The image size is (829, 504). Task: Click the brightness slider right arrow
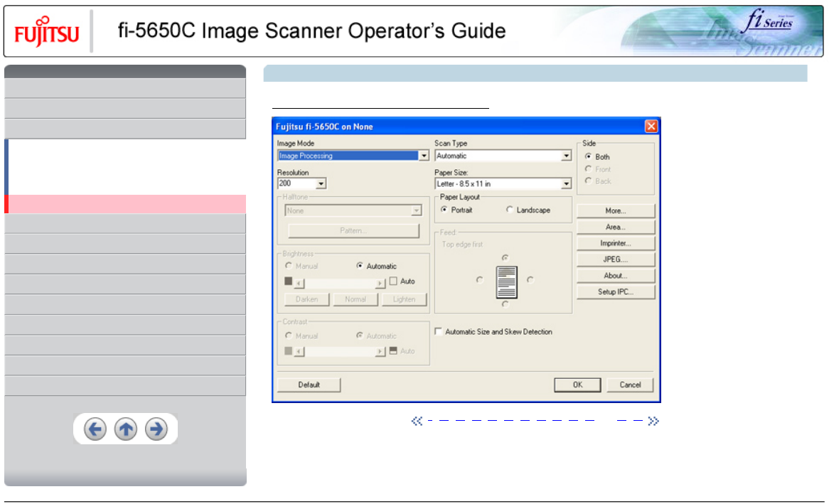pos(380,284)
